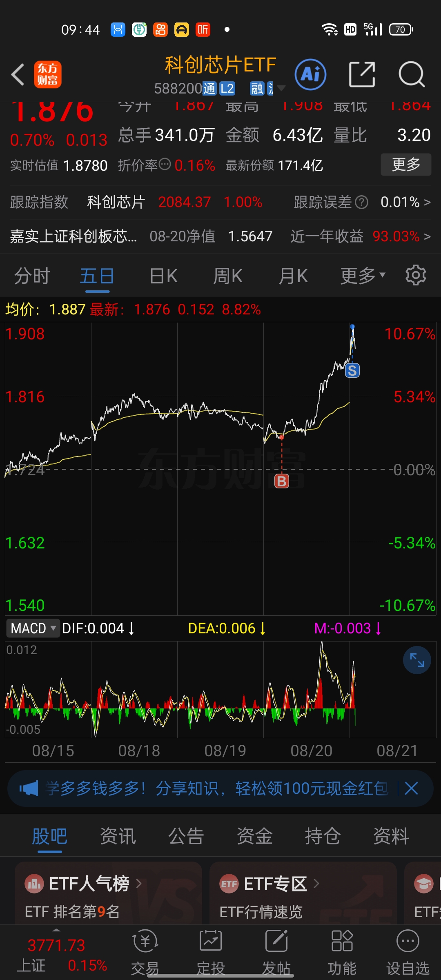Open the 发帖 post icon
This screenshot has height=980, width=441.
[x=276, y=941]
